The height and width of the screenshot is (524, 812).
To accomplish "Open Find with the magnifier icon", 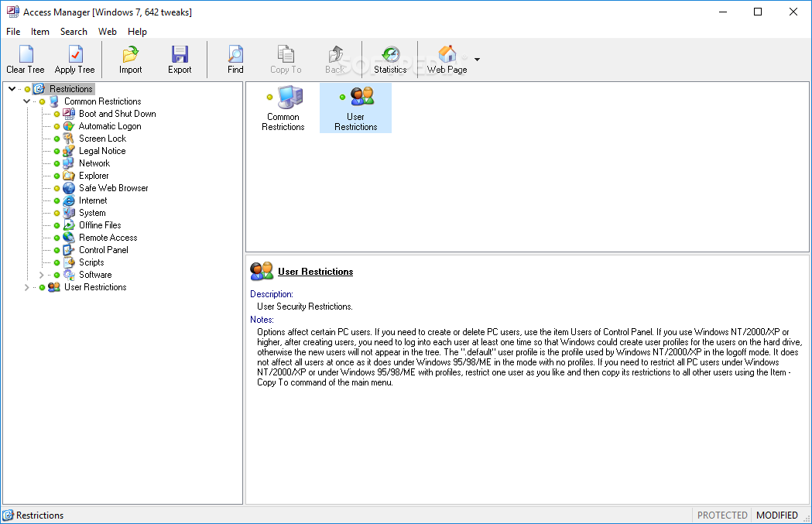I will coord(235,60).
